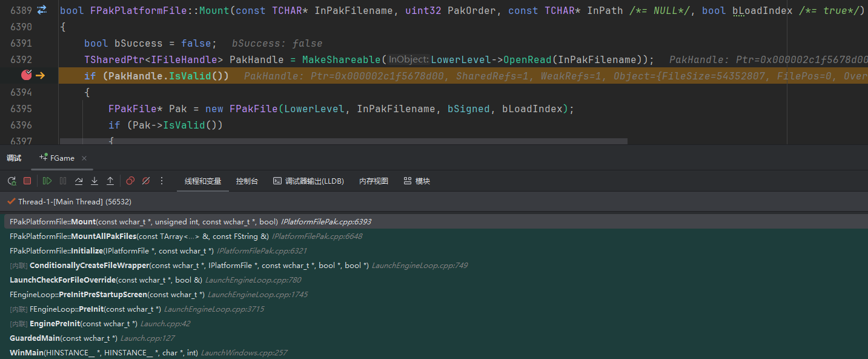Switch to the 内存视图 tab
868x359 pixels.
point(373,181)
